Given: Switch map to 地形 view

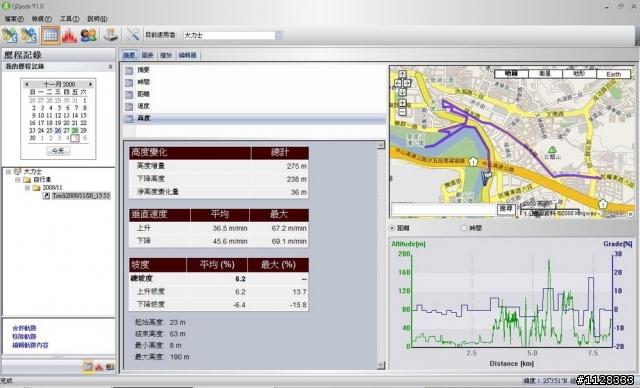Looking at the screenshot, I should tap(579, 74).
